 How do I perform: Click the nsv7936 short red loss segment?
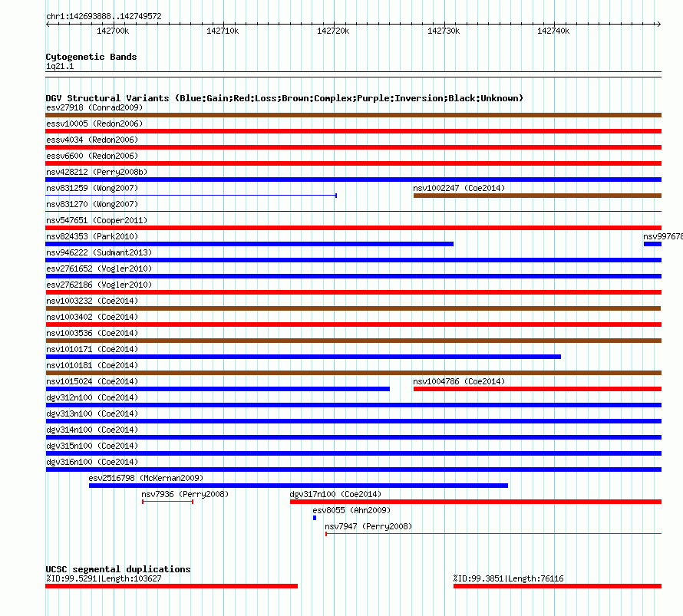(168, 502)
